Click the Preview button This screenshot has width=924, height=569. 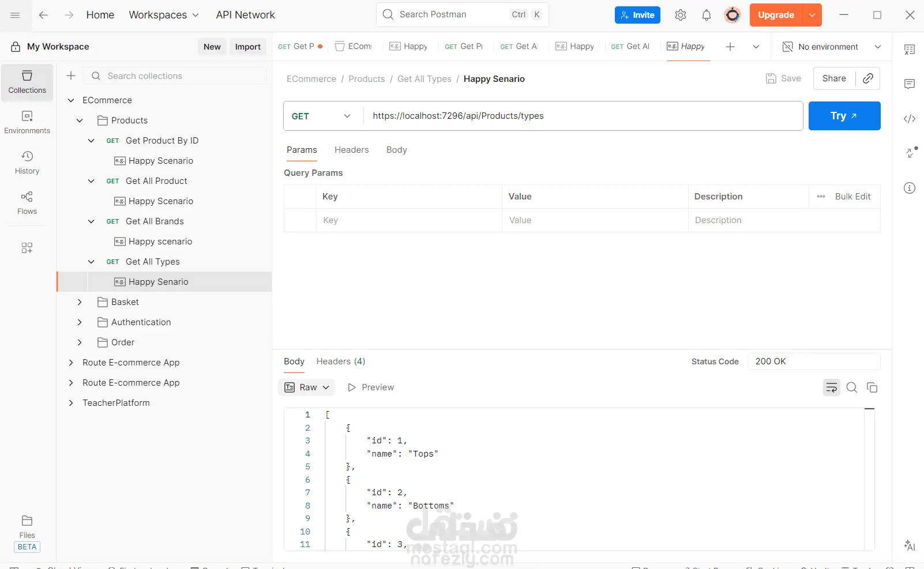[x=371, y=387]
